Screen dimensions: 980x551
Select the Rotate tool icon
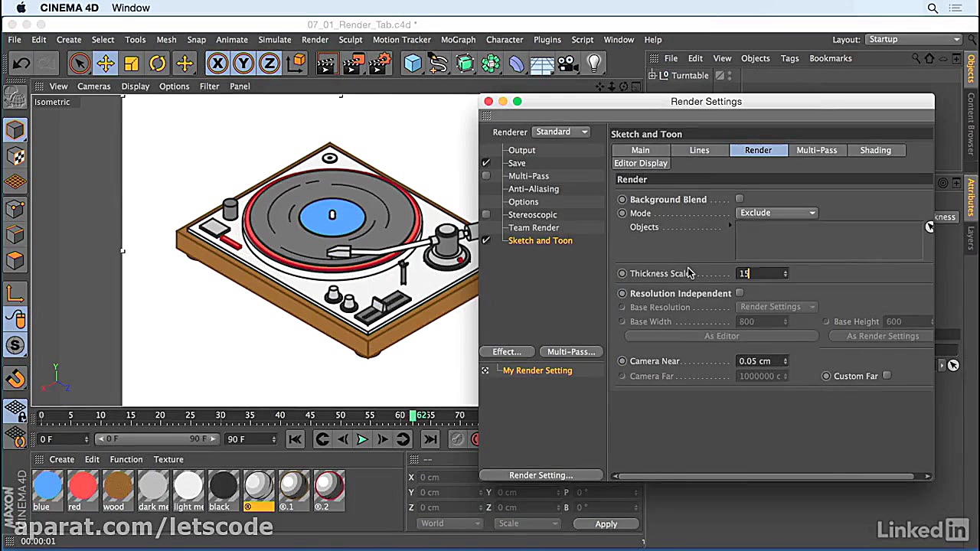tap(158, 64)
